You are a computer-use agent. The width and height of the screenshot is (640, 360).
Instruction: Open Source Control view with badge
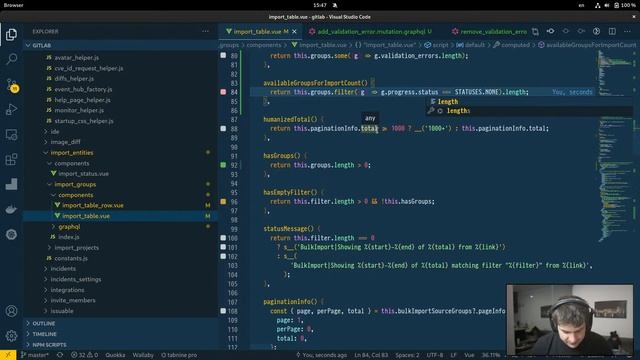[12, 85]
